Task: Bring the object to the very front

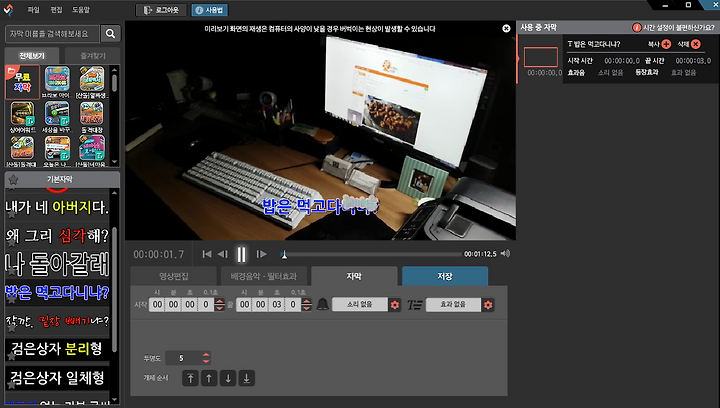Action: 190,378
